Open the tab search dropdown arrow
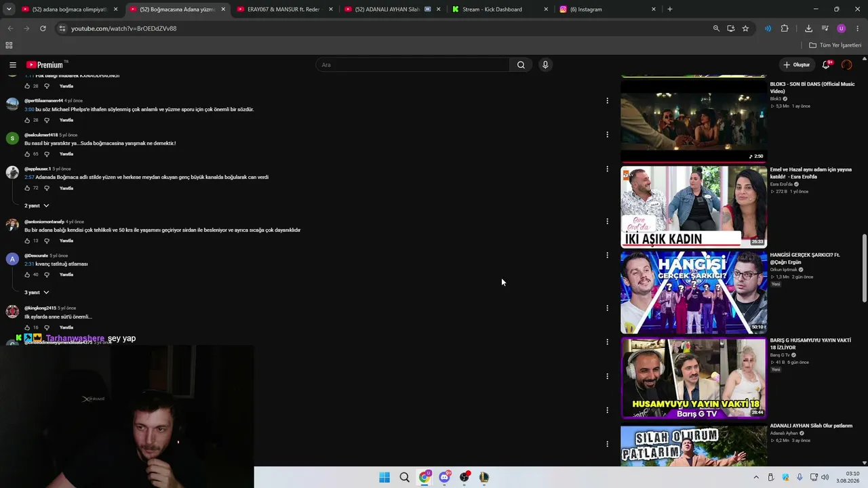Image resolution: width=868 pixels, height=488 pixels. tap(9, 9)
